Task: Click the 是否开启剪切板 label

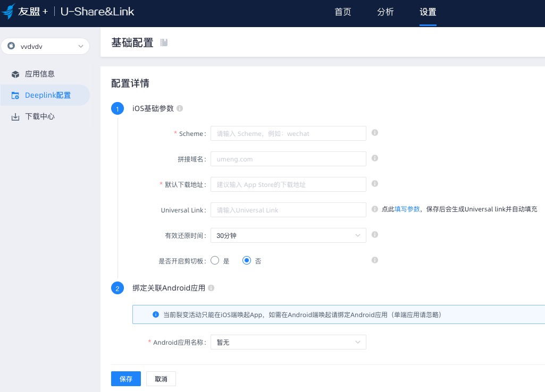Action: click(x=182, y=261)
